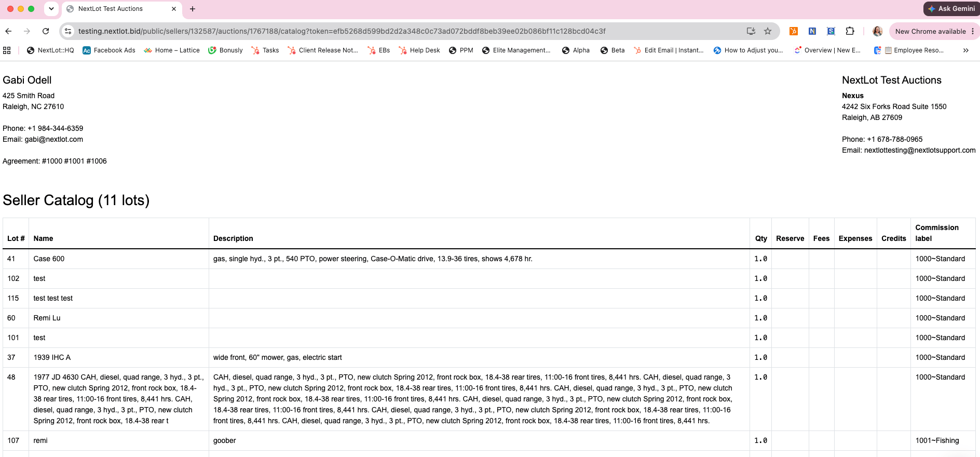Open the EBs bookmark
Viewport: 980px width, 457px height.
[379, 50]
